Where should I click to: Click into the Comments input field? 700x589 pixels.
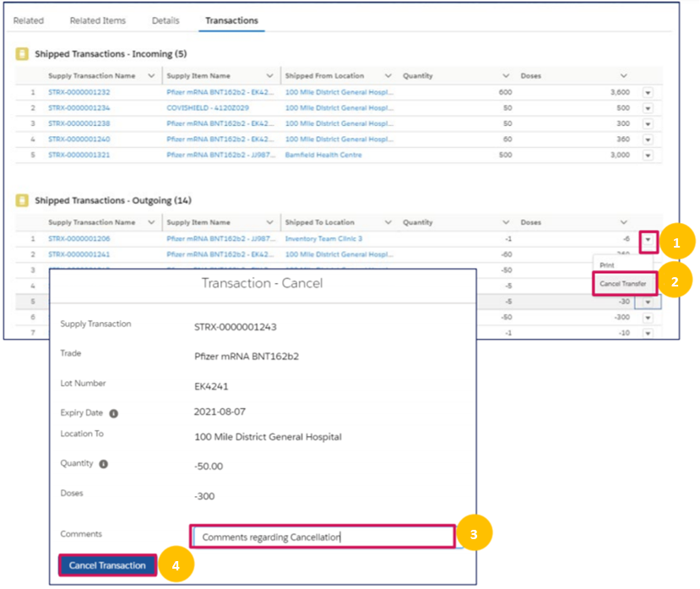(323, 537)
